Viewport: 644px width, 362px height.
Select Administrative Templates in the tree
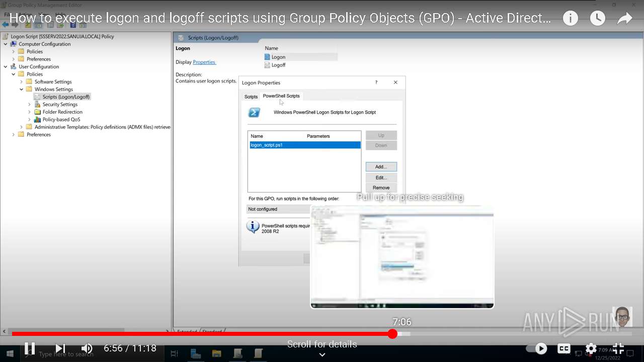(x=103, y=127)
